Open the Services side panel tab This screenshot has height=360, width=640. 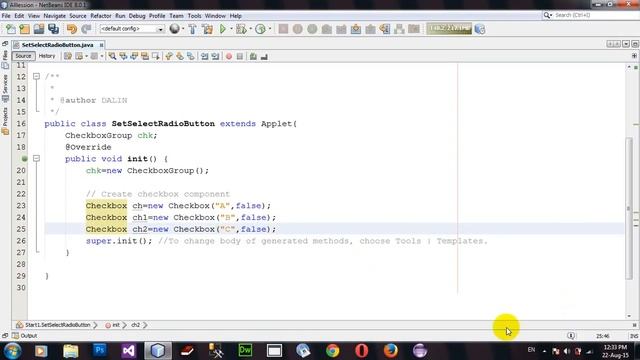coord(5,88)
